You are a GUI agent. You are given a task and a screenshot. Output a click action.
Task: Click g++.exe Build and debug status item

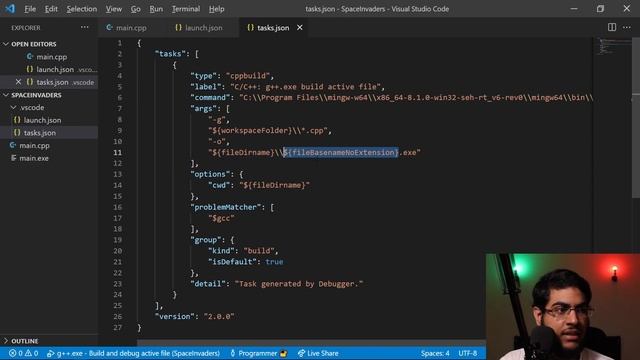point(133,353)
